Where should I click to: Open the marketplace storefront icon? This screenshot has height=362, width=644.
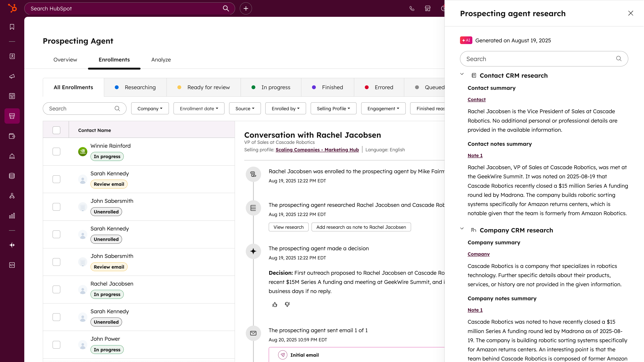coord(427,9)
